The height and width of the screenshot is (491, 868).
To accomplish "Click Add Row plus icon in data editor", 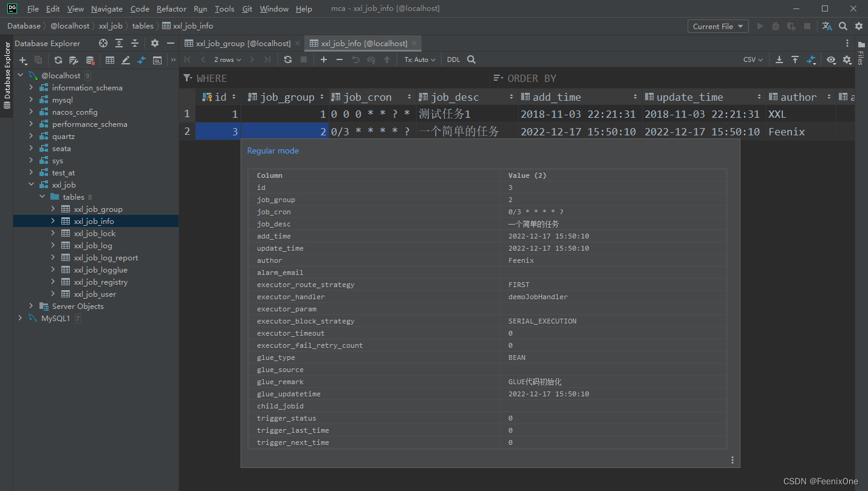I will tap(324, 59).
